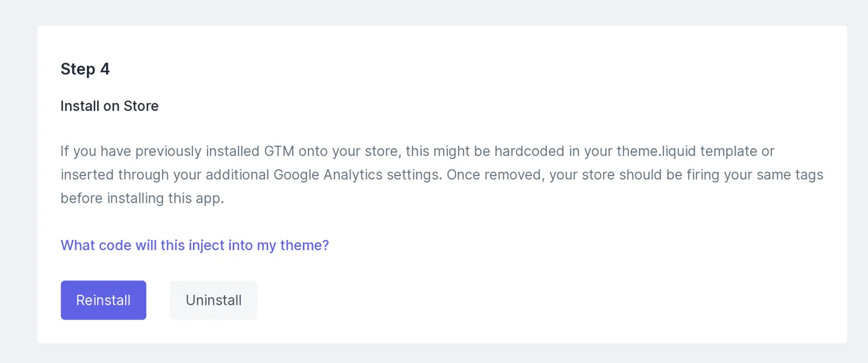The image size is (868, 363).
Task: Open the "What code will this inject" link
Action: 194,245
